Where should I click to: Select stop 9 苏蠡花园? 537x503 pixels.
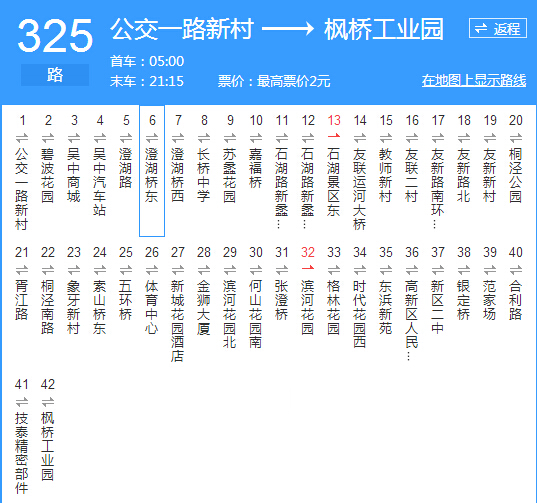pyautogui.click(x=230, y=175)
